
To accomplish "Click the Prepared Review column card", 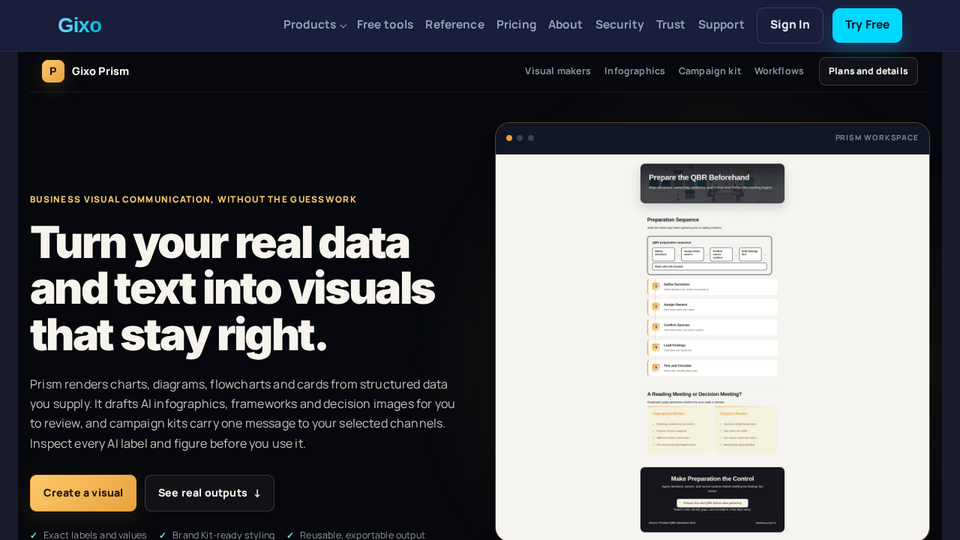I will point(746,429).
